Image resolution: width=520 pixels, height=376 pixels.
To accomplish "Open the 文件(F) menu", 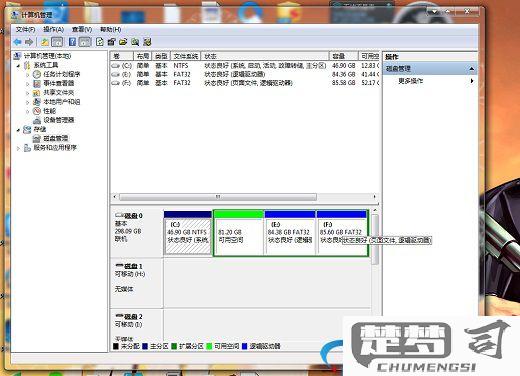I will click(25, 30).
